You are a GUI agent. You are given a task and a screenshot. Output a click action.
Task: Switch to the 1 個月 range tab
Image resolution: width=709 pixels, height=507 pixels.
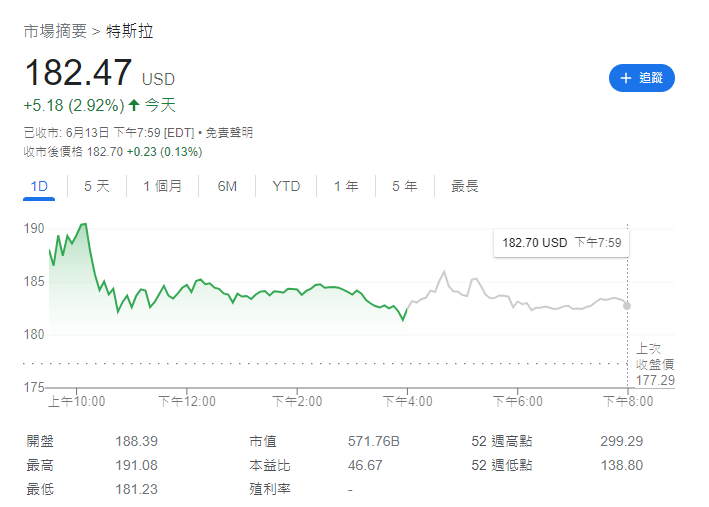click(162, 186)
